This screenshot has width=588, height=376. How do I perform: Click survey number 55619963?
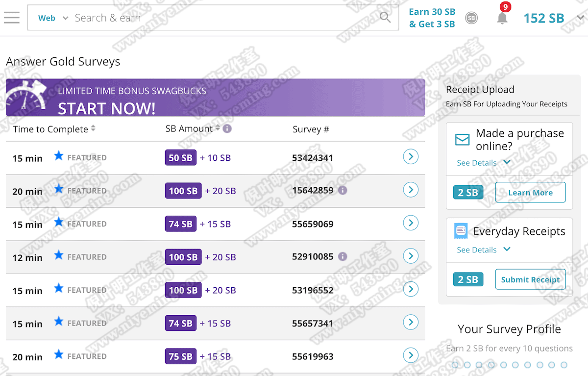click(313, 356)
